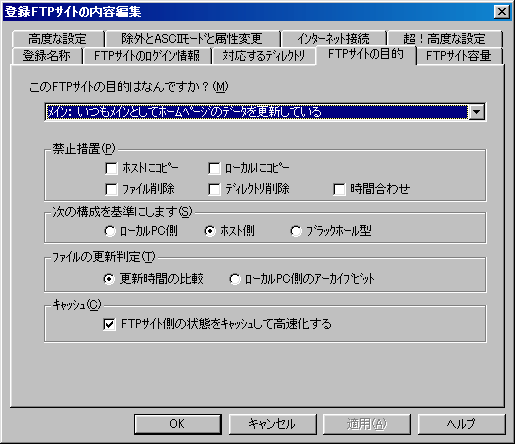This screenshot has height=444, width=515.
Task: Choose ローカルPC側のアーカイブビット radio option
Action: pyautogui.click(x=235, y=279)
